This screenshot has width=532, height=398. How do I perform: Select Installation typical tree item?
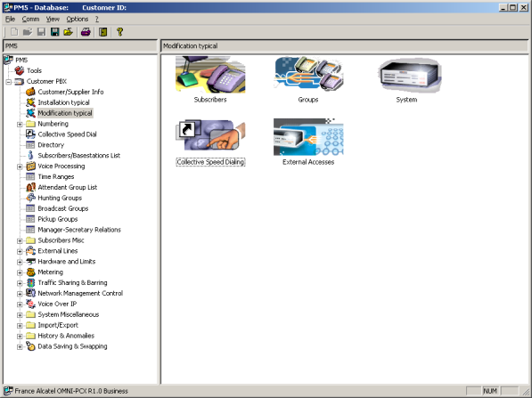click(x=63, y=102)
